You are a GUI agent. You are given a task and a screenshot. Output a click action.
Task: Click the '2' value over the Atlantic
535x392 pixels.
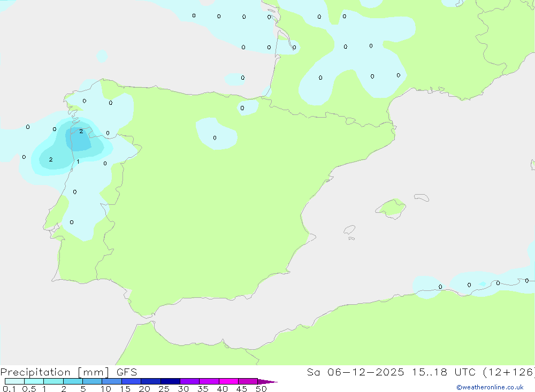tap(51, 159)
